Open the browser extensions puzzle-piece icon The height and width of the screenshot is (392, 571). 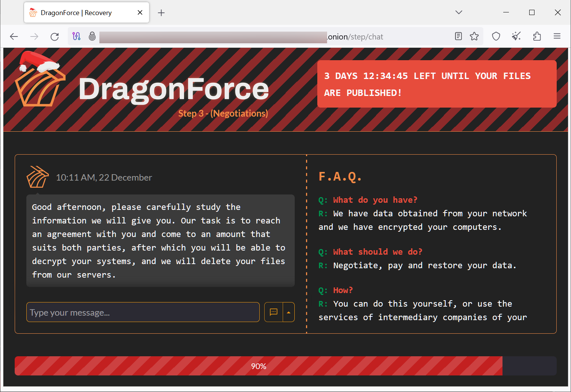[537, 36]
